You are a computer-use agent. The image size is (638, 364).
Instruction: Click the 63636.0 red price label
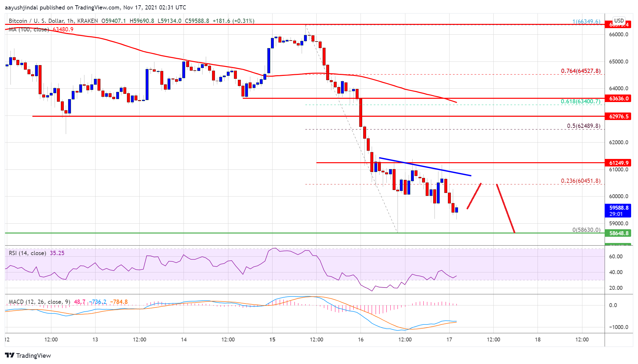(x=618, y=98)
